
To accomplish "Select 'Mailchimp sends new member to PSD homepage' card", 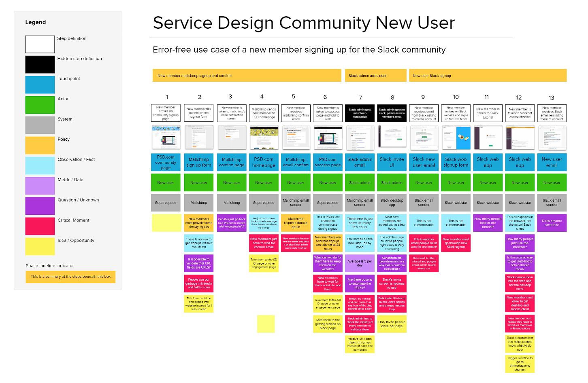I will coord(264,113).
